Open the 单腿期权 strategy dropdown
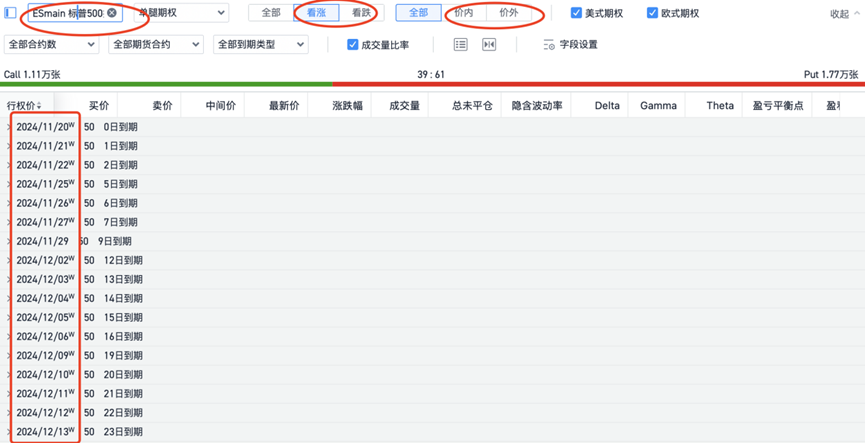The height and width of the screenshot is (443, 865). [x=181, y=13]
